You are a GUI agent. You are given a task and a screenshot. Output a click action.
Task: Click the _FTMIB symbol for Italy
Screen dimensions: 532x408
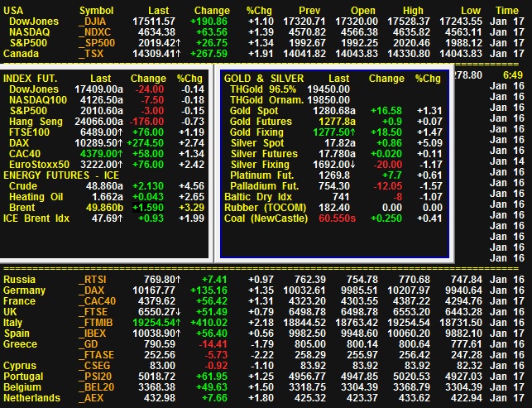tap(95, 323)
